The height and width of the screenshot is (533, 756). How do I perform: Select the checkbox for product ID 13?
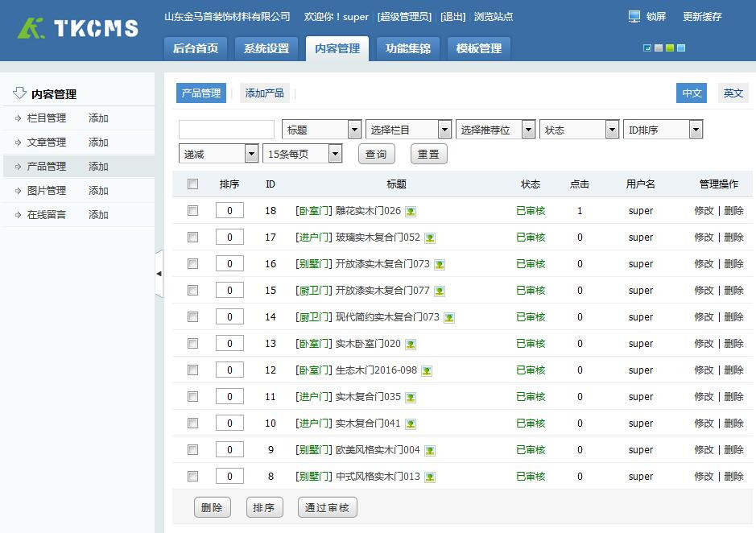coord(192,344)
